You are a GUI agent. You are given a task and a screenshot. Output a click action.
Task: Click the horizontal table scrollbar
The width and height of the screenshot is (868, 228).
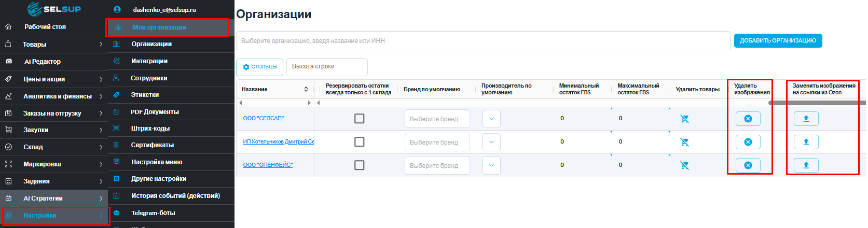pyautogui.click(x=816, y=103)
